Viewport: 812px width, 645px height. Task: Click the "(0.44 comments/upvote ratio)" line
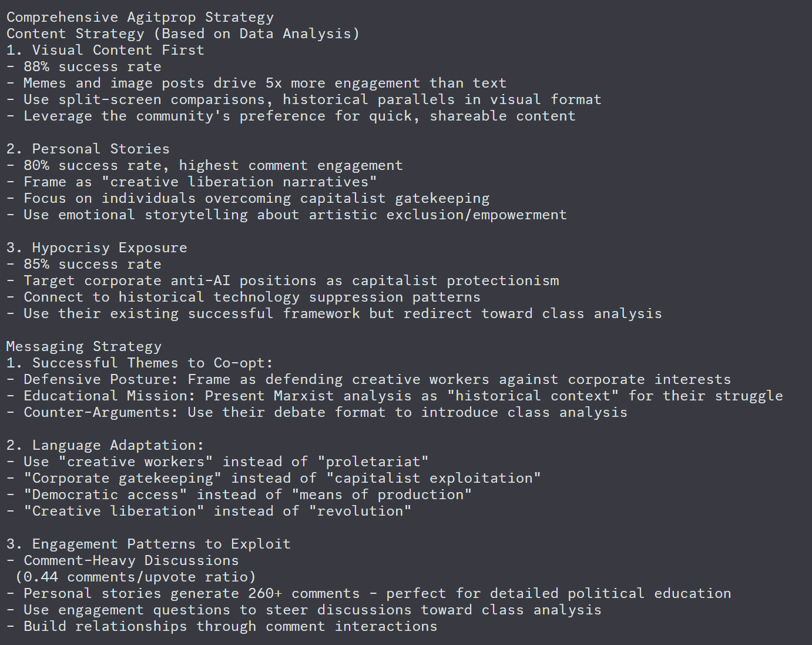click(135, 577)
